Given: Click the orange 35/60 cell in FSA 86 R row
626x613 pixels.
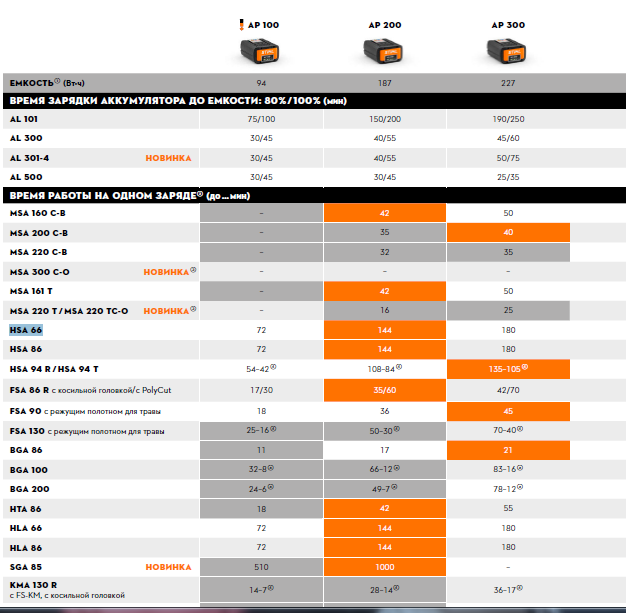Looking at the screenshot, I should pyautogui.click(x=385, y=388).
